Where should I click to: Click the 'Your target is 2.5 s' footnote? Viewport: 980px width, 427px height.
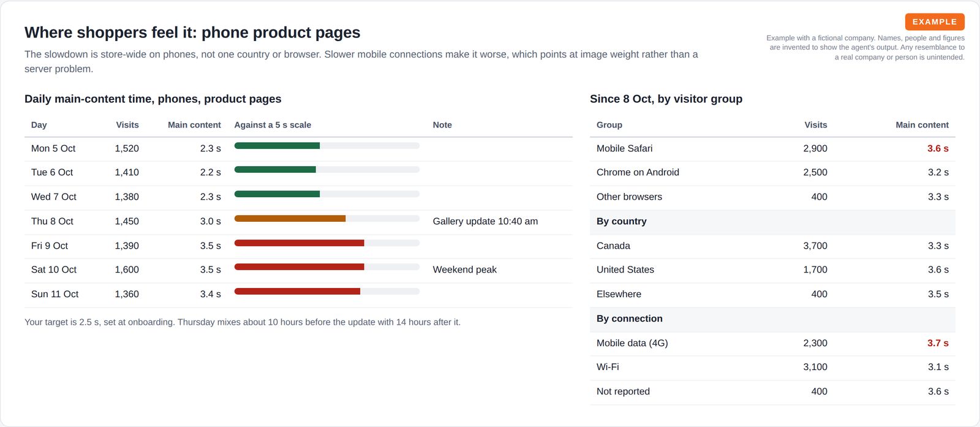pos(243,322)
